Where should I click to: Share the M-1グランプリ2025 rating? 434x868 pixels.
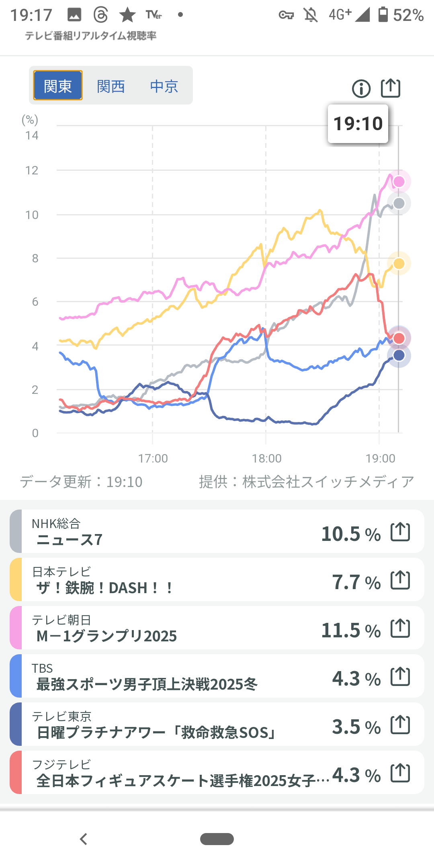pyautogui.click(x=400, y=628)
